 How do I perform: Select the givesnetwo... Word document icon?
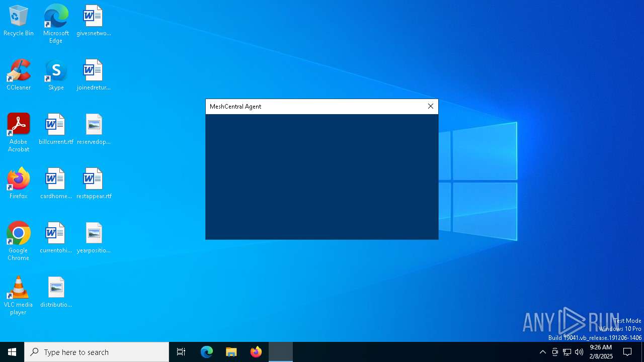(x=94, y=21)
